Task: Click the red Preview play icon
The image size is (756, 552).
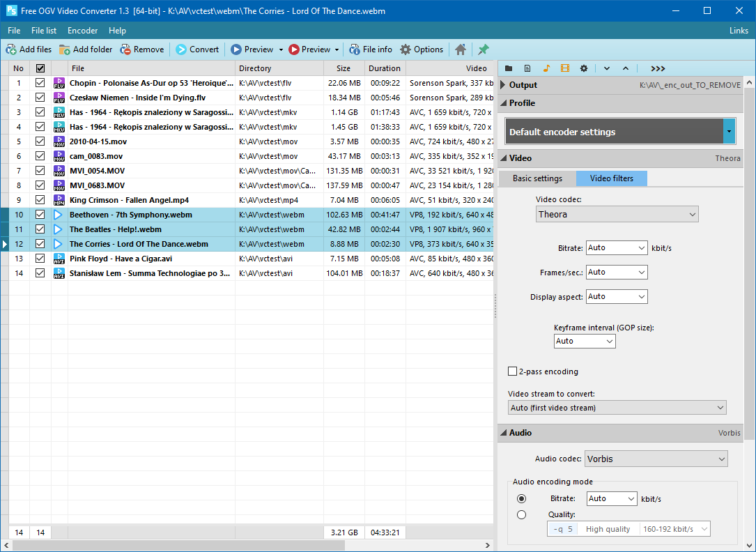Action: (x=293, y=49)
